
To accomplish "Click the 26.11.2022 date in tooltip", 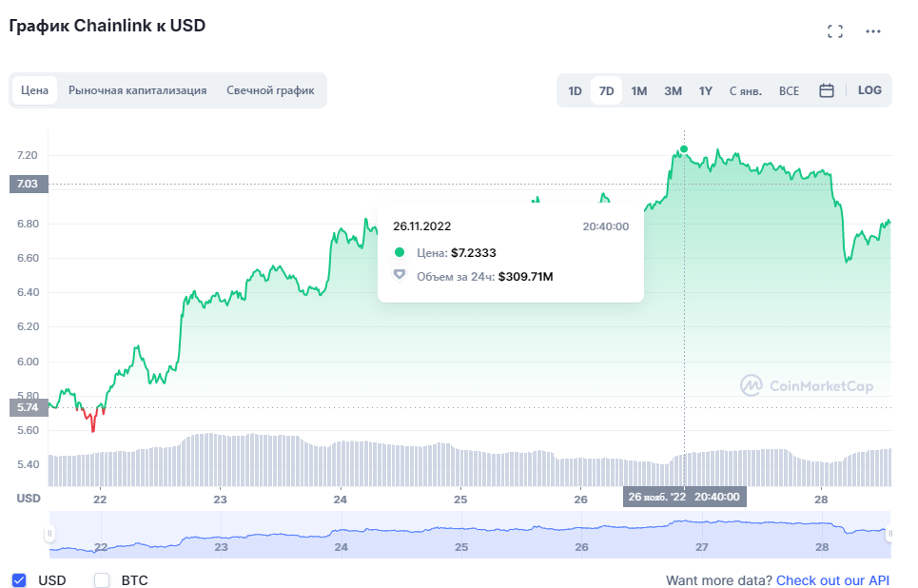I will click(x=422, y=226).
